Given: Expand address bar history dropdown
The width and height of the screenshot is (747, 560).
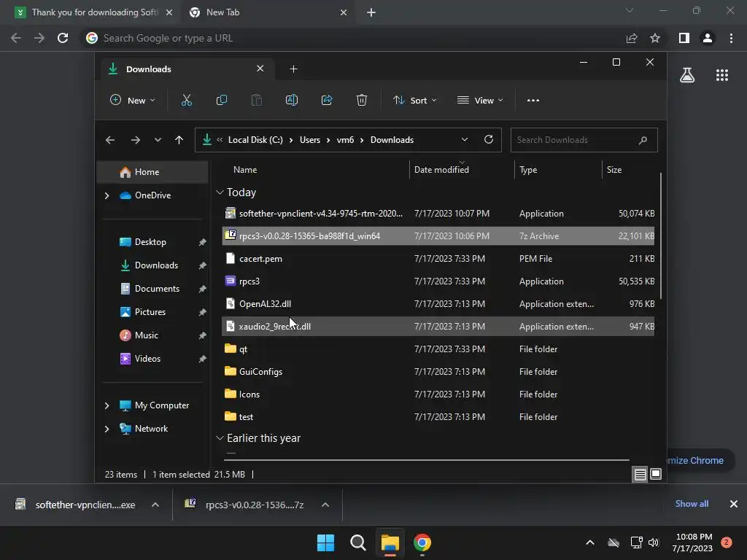Looking at the screenshot, I should (x=465, y=139).
